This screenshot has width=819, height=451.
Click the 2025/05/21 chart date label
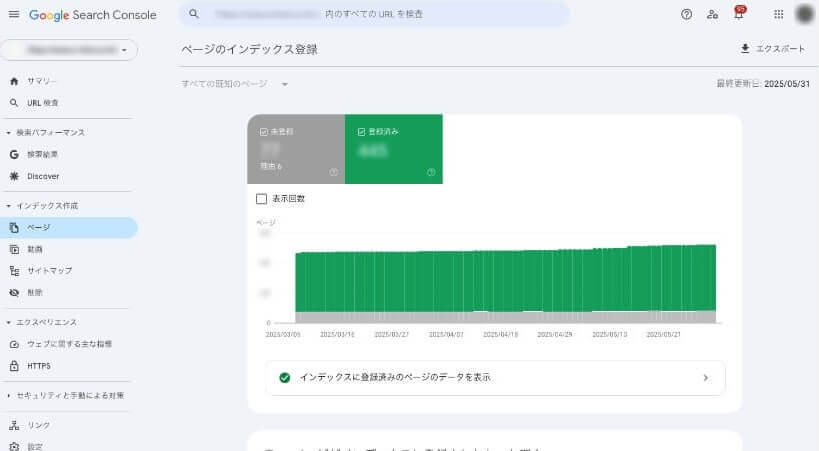click(x=663, y=334)
